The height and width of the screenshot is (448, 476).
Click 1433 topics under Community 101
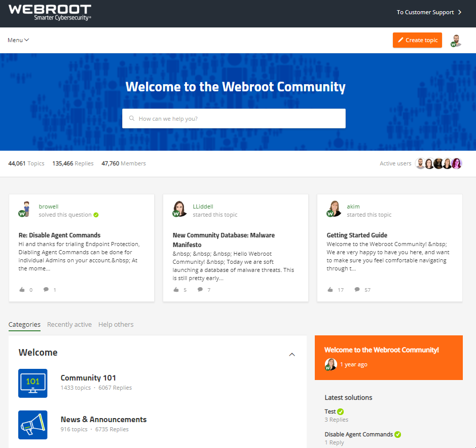click(76, 388)
